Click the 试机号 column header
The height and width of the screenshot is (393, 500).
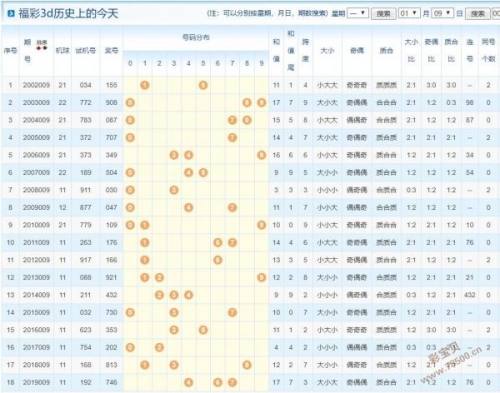coord(86,51)
